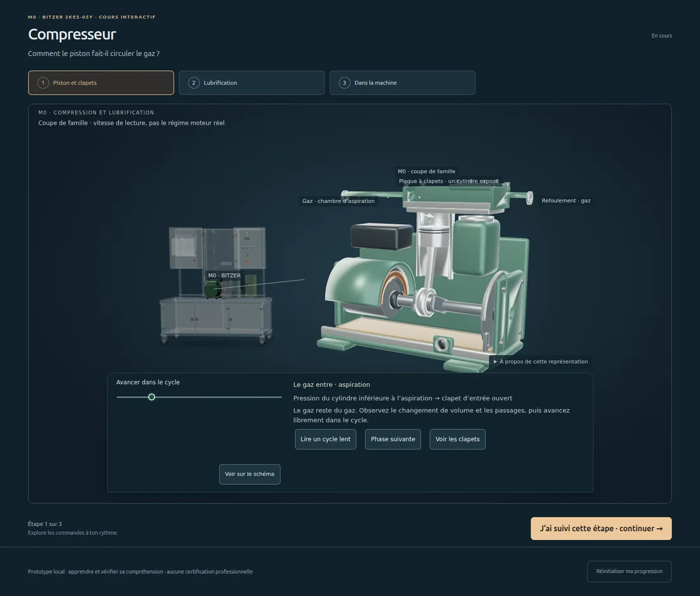Viewport: 700px width, 596px height.
Task: Click the Compresseur page title
Action: click(72, 34)
